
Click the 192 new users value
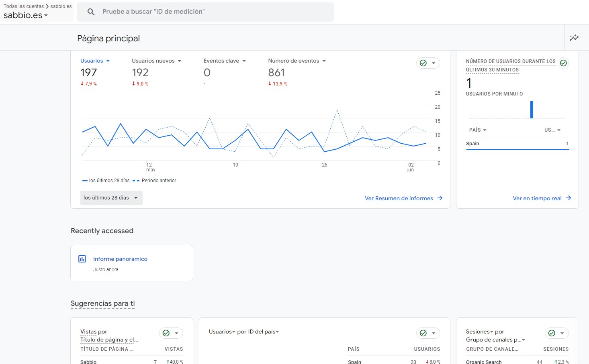click(140, 73)
